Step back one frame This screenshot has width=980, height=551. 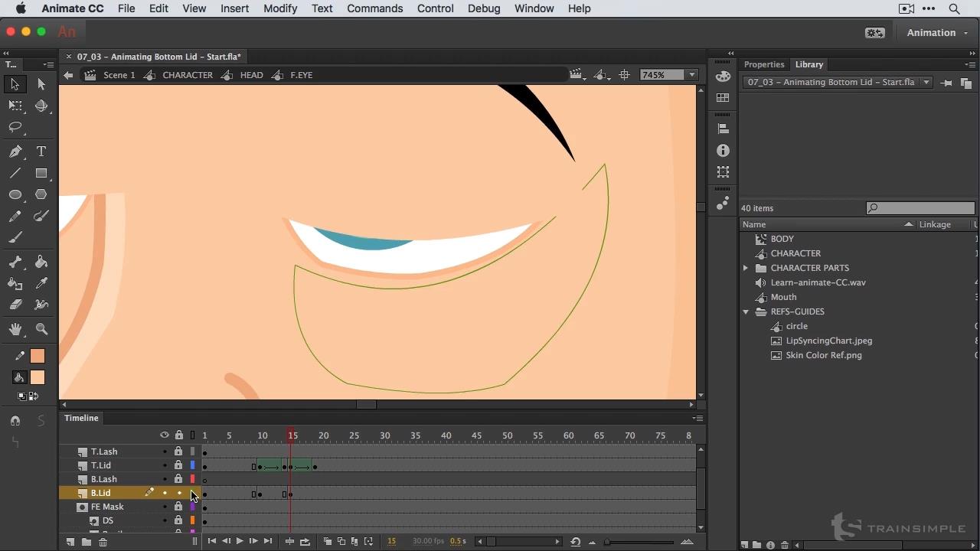tap(226, 541)
